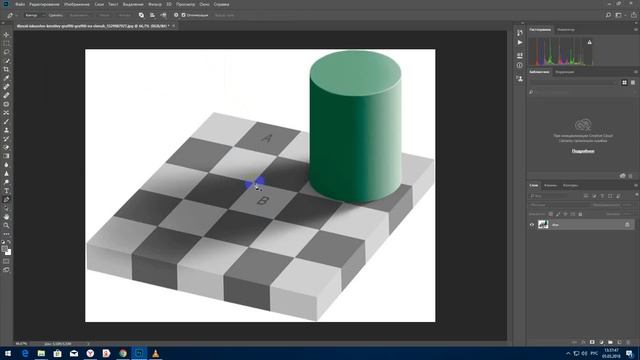Image resolution: width=640 pixels, height=360 pixels.
Task: Select the Move tool
Action: 6,35
